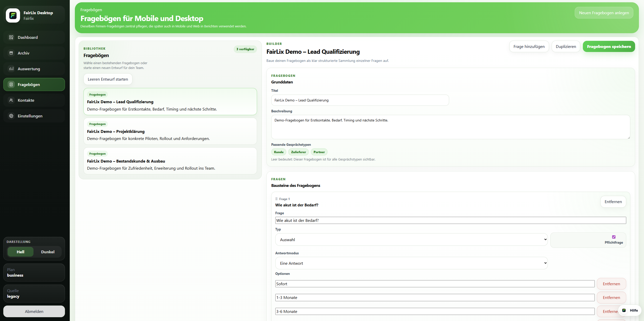Viewport: 644px width, 321px height.
Task: Click into the Titel input field
Action: pyautogui.click(x=360, y=100)
